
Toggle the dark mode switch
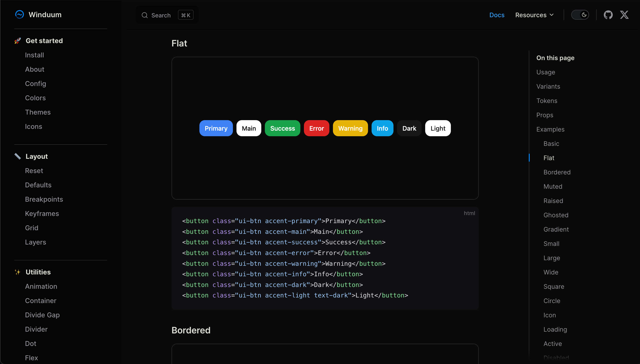pyautogui.click(x=580, y=15)
